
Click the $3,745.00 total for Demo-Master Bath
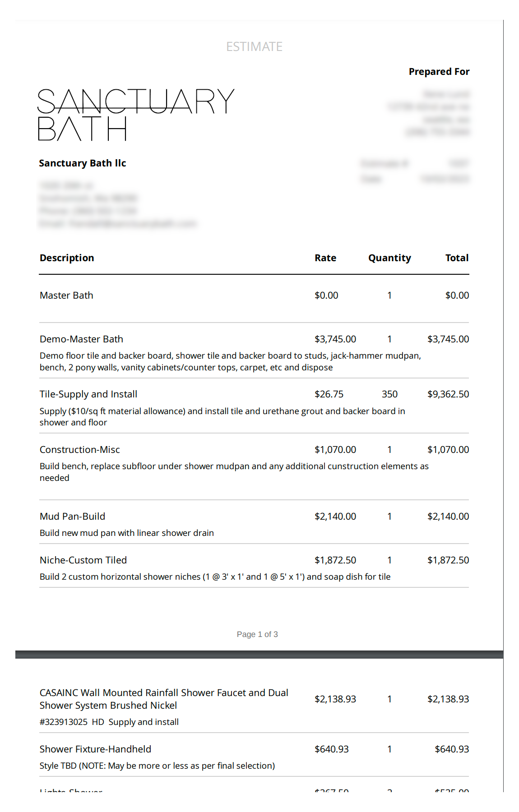point(448,339)
